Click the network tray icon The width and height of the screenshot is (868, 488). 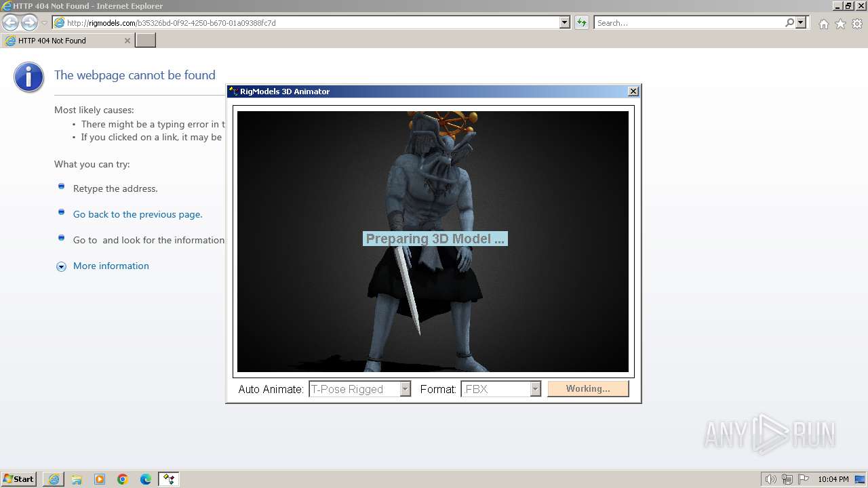click(787, 479)
